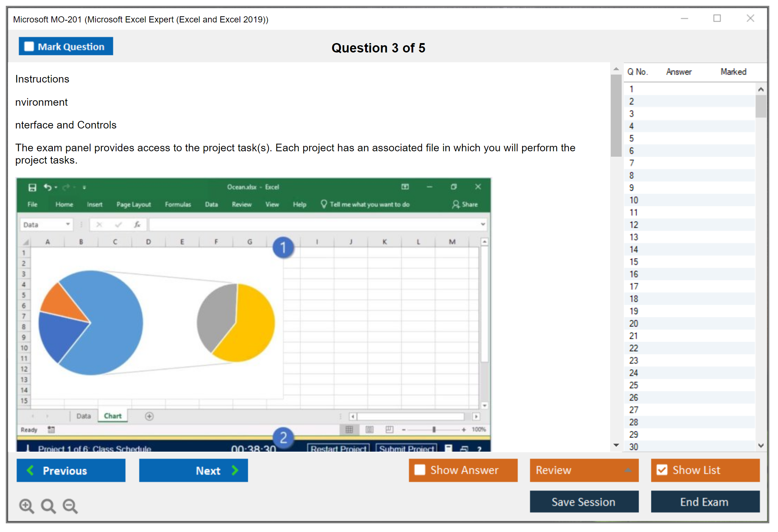The width and height of the screenshot is (778, 532).
Task: Open the Data name box dropdown
Action: click(68, 224)
